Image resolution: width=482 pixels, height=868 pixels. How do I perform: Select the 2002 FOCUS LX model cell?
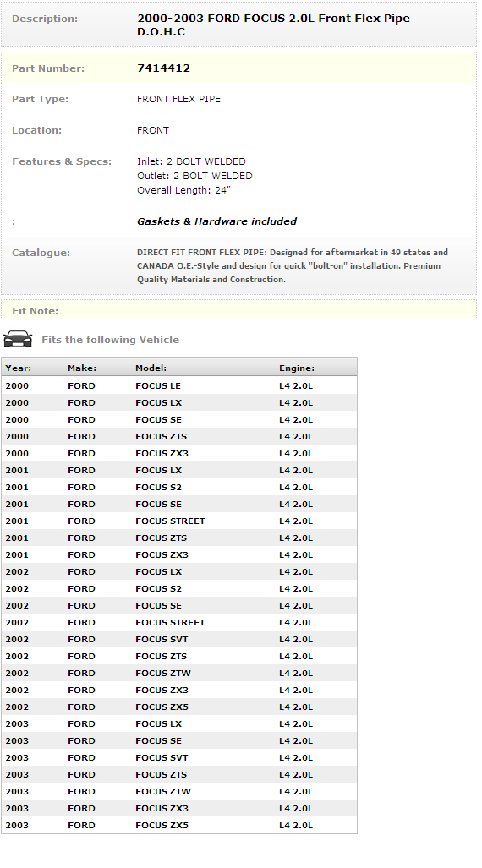[158, 572]
